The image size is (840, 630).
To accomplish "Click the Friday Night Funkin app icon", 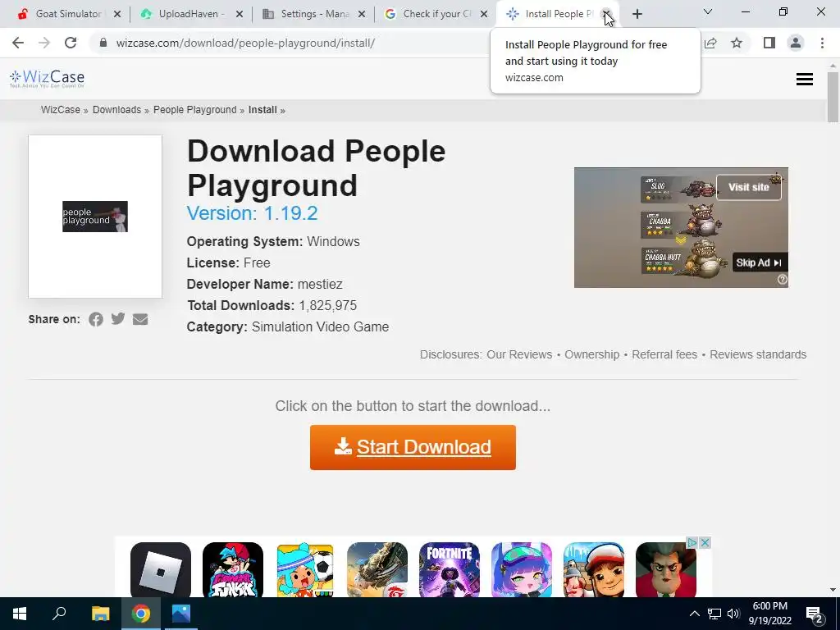I will pos(233,570).
